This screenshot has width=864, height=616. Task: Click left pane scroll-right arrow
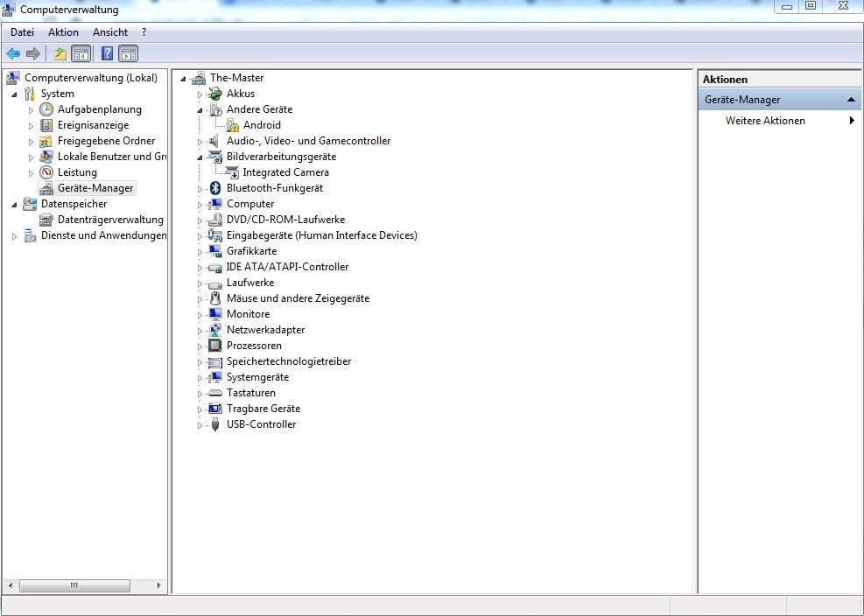point(158,585)
